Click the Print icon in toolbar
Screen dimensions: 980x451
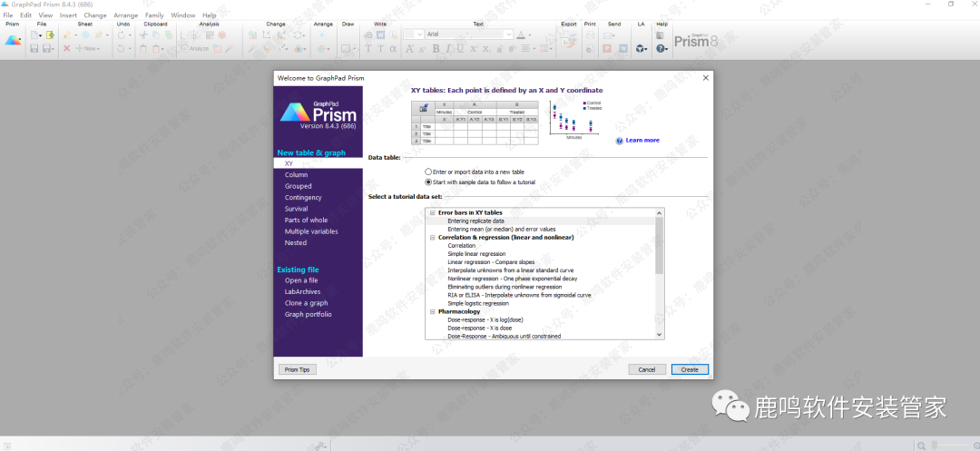point(590,35)
